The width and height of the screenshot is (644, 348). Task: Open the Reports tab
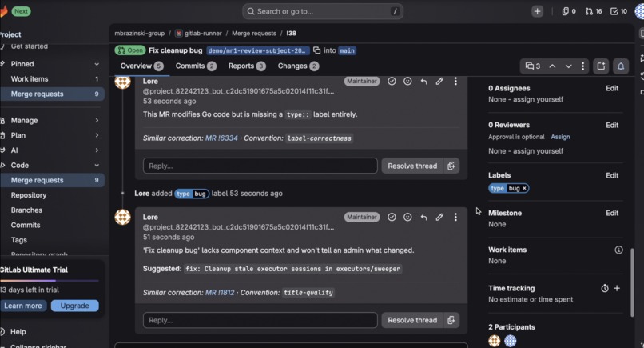click(247, 66)
